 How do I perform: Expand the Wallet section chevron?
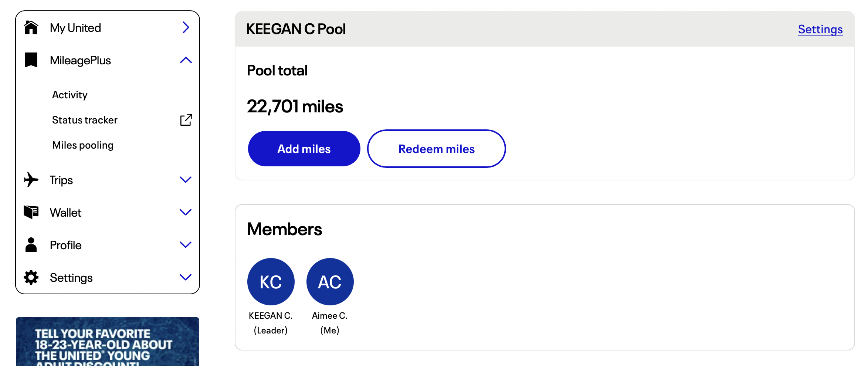186,212
